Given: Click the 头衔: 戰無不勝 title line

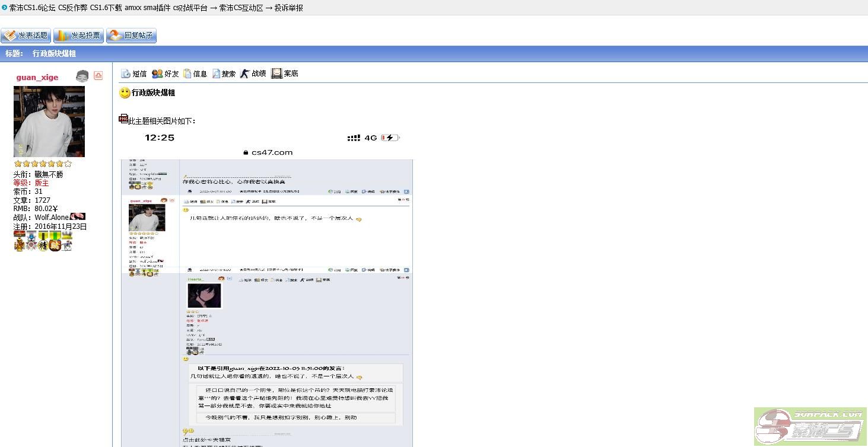Looking at the screenshot, I should 38,175.
